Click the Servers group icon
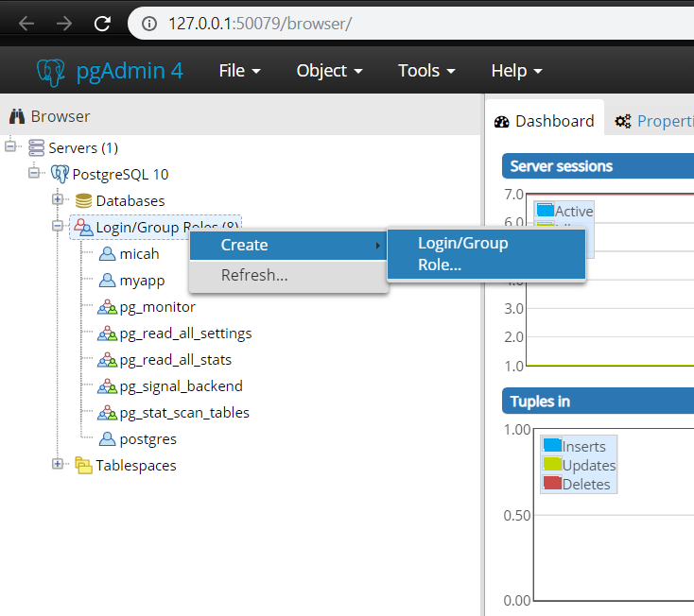 tap(36, 147)
